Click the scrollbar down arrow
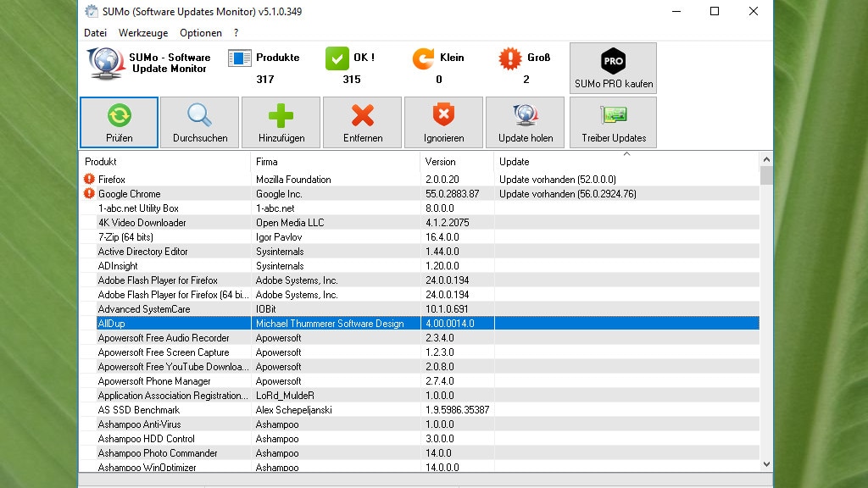The width and height of the screenshot is (868, 488). [x=766, y=464]
